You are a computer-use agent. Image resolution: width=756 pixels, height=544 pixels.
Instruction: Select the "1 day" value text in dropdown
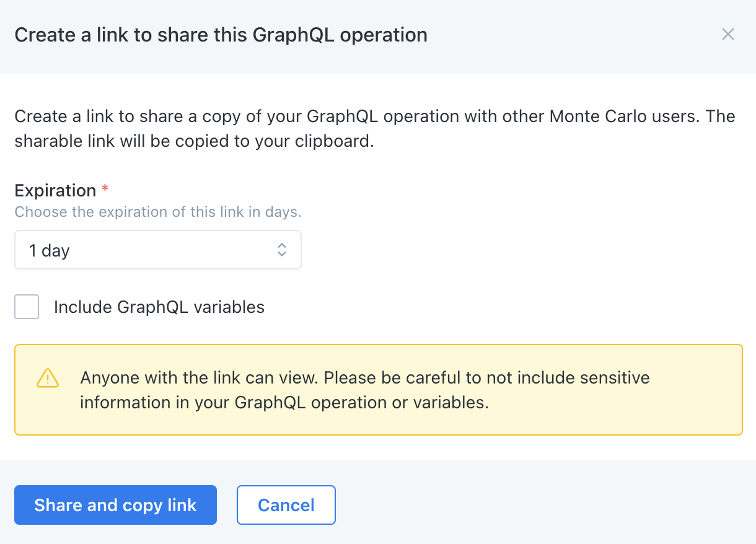[x=49, y=250]
